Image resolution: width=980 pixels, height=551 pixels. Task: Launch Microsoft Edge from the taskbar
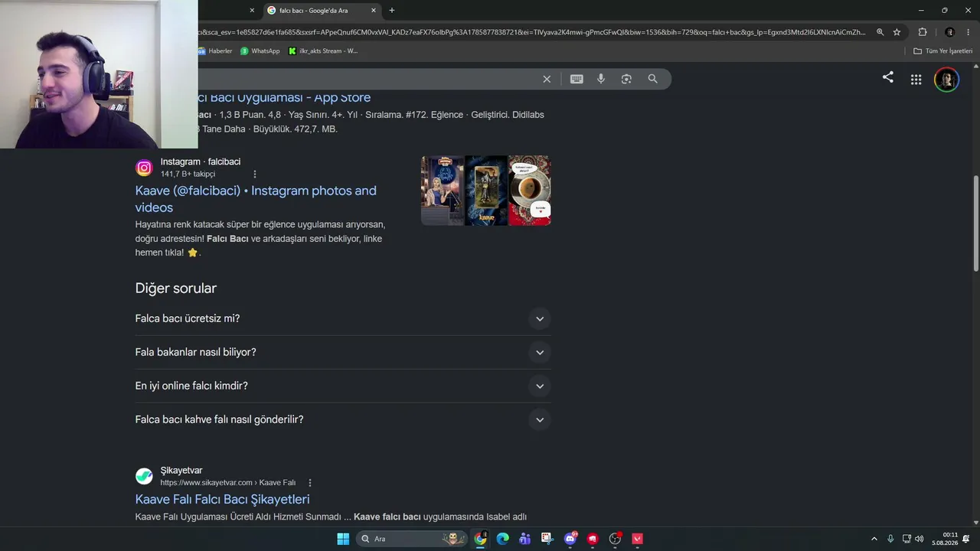pyautogui.click(x=502, y=539)
